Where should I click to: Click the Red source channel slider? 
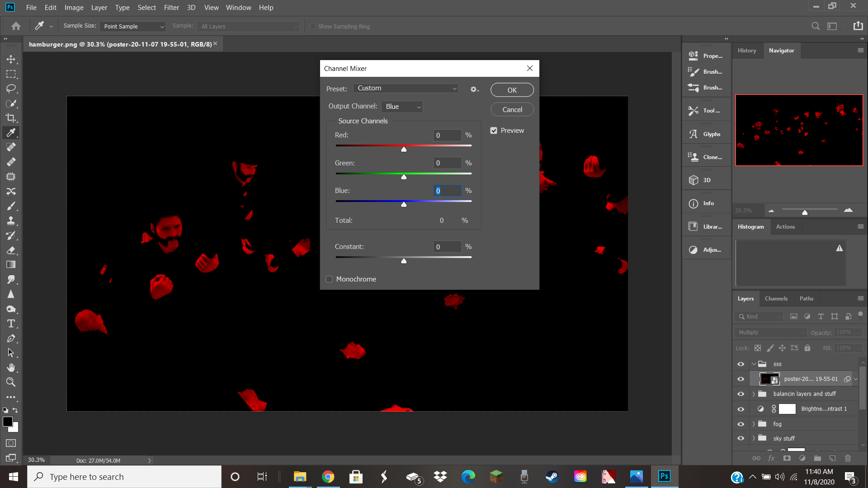point(404,149)
